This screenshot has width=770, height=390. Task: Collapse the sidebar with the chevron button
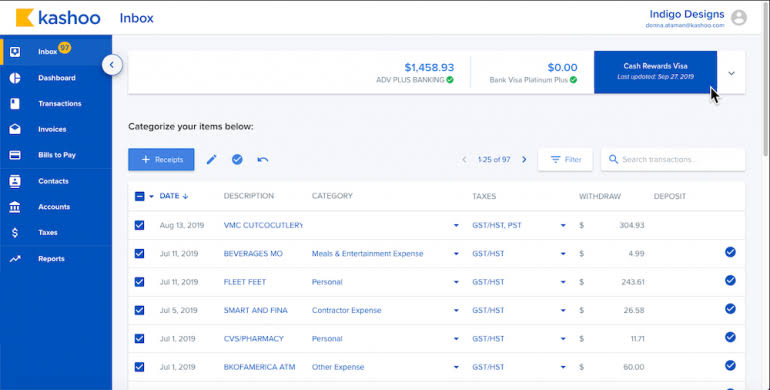(112, 65)
